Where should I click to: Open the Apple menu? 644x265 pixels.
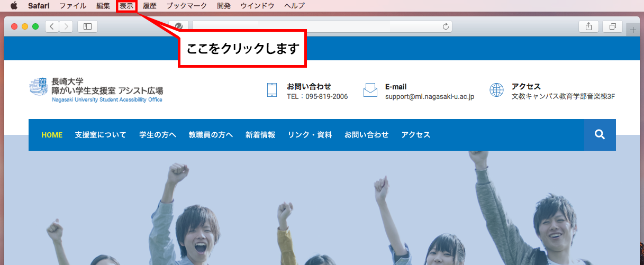14,6
